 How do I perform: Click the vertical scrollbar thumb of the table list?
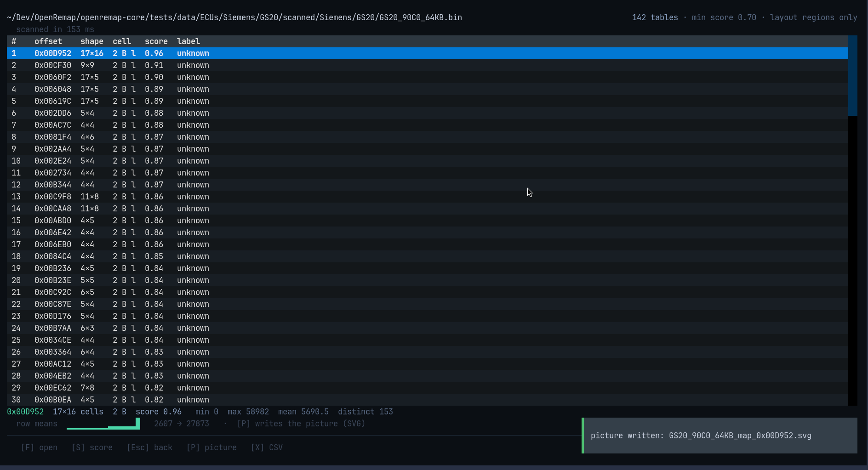853,76
